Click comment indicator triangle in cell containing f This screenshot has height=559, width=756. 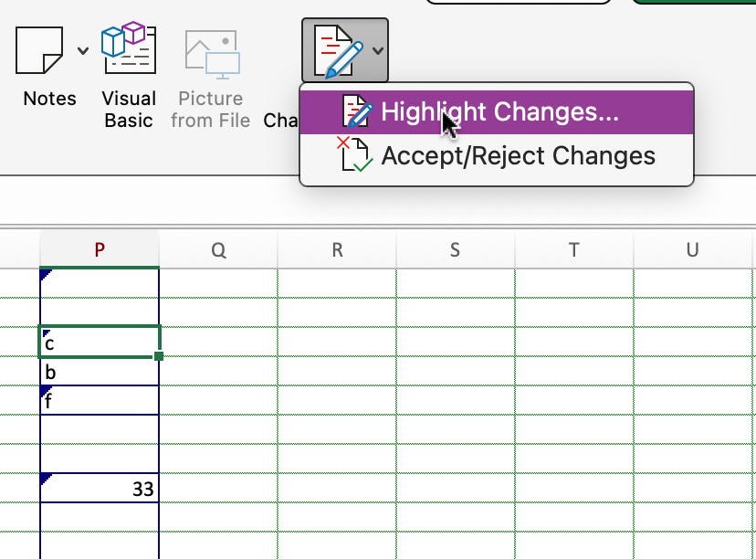point(47,391)
